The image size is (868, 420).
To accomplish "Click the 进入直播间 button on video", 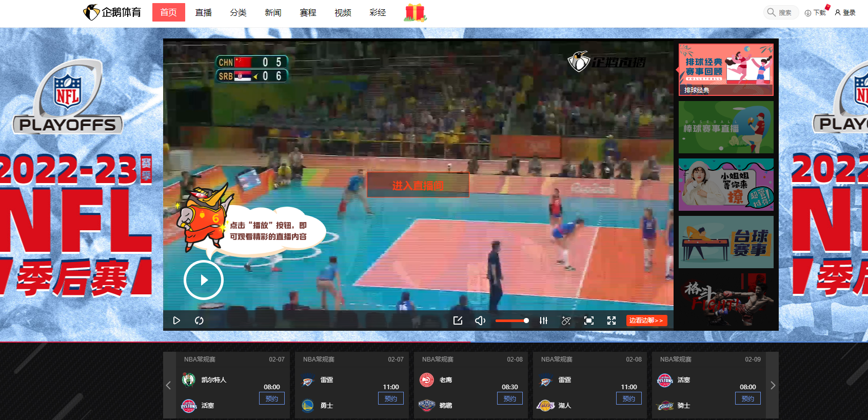I will pos(418,185).
